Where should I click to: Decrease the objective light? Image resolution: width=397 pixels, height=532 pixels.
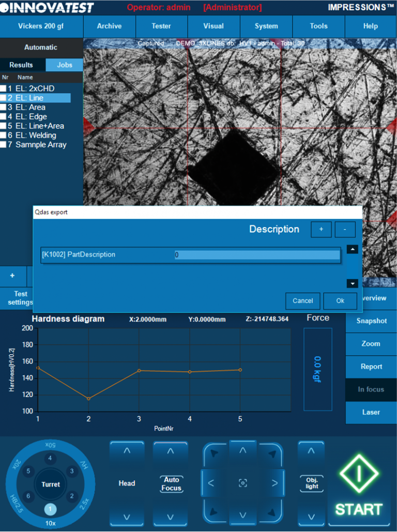[311, 516]
